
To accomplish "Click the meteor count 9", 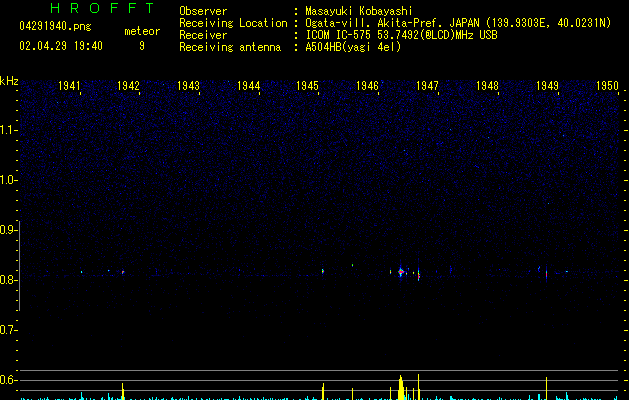I will click(x=142, y=46).
